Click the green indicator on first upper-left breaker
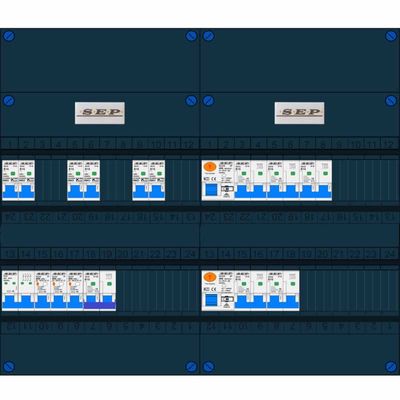The height and width of the screenshot is (400, 400). coord(13,174)
